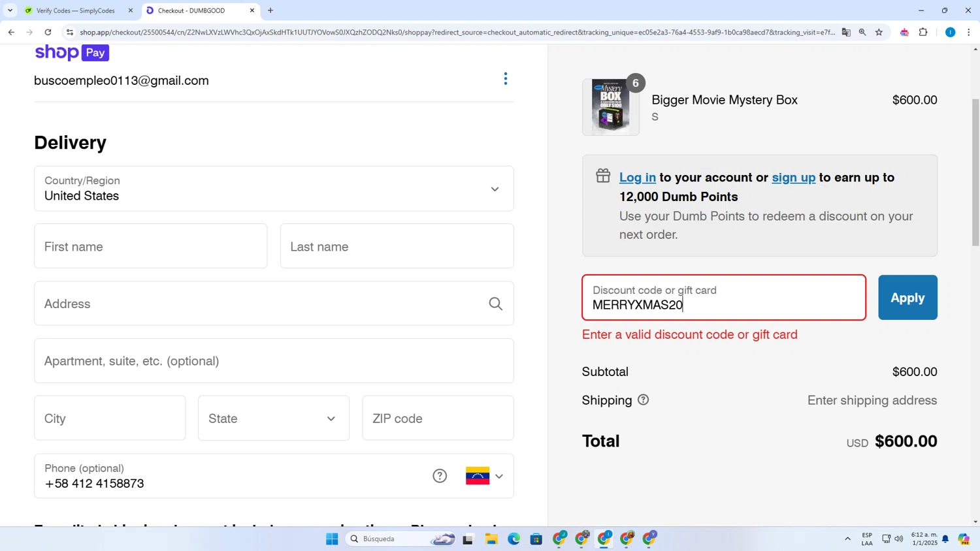Viewport: 980px width, 551px height.
Task: Open the zoom magnifier icon in address bar
Action: [x=862, y=32]
